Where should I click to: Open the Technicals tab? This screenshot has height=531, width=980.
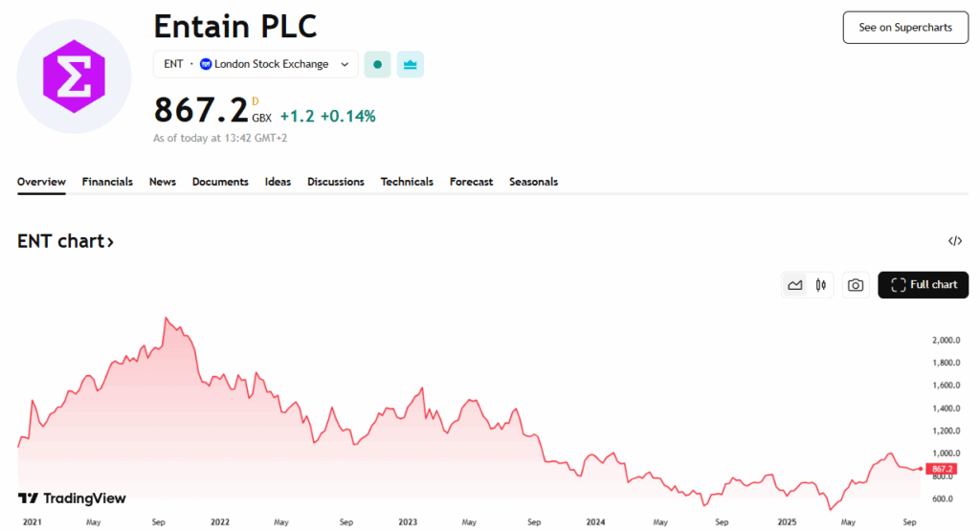407,182
